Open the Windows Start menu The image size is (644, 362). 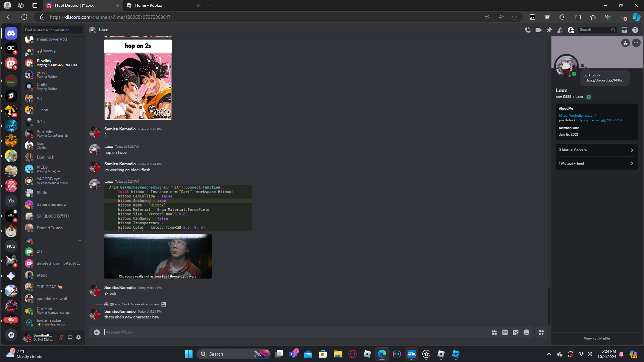(x=189, y=354)
